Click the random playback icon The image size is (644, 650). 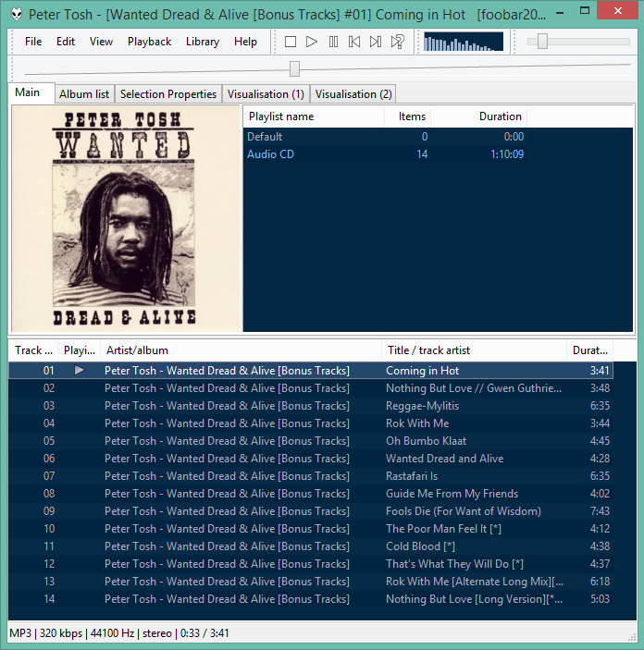pyautogui.click(x=398, y=42)
